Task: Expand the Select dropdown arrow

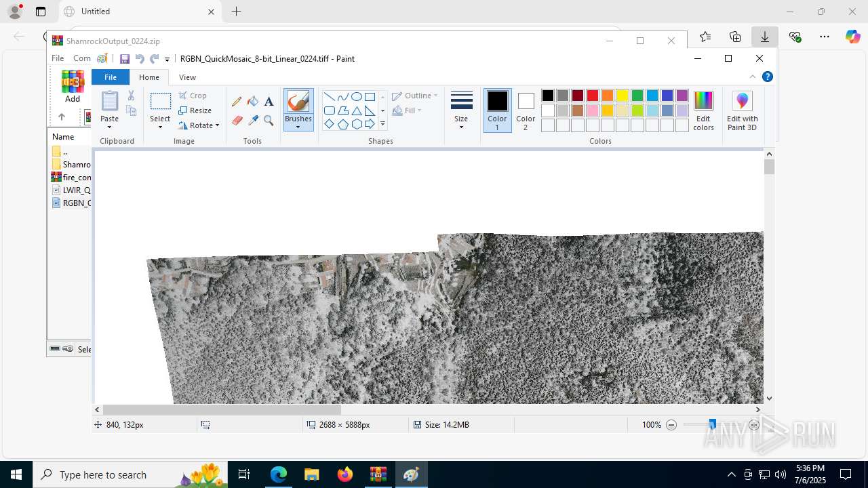Action: pos(160,127)
